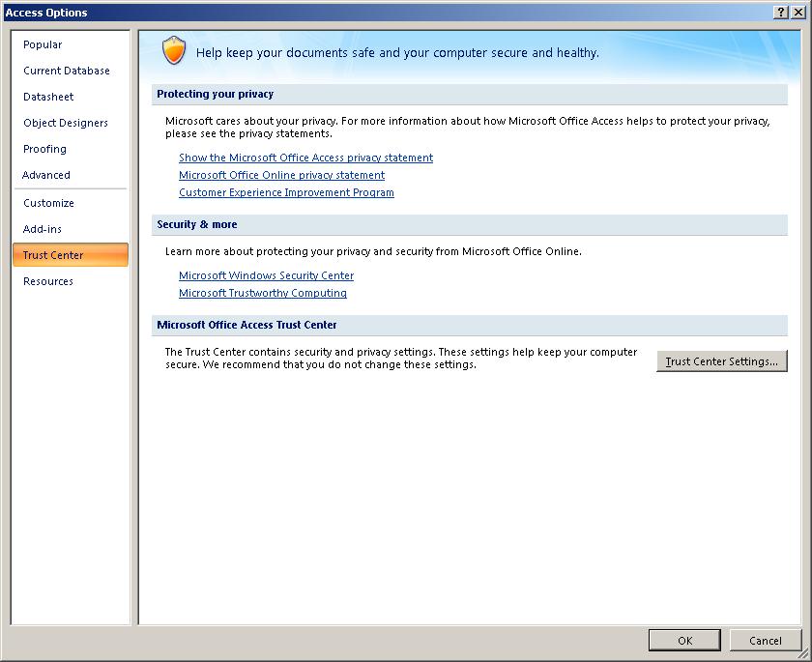Close the Access Options window
The image size is (812, 662).
click(x=798, y=13)
